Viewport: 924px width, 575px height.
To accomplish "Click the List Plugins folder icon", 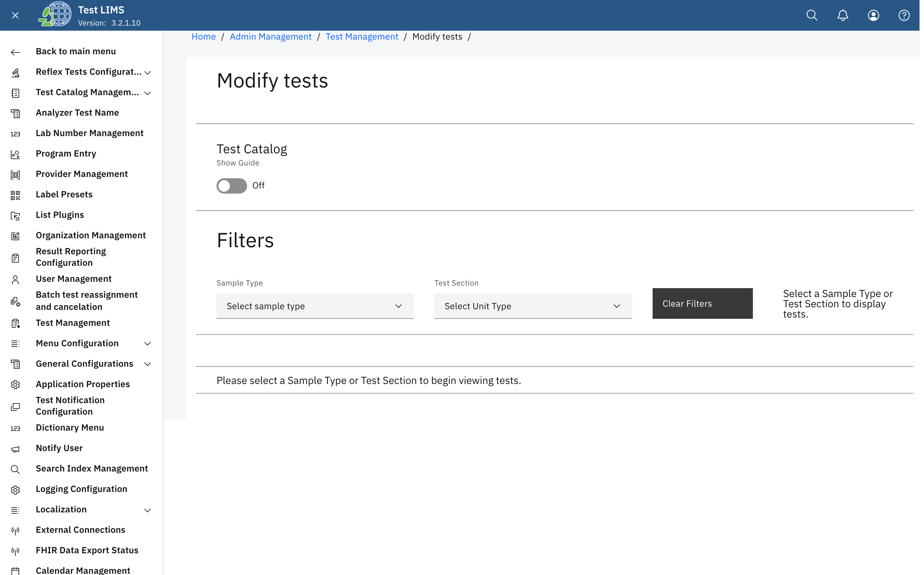I will click(15, 216).
